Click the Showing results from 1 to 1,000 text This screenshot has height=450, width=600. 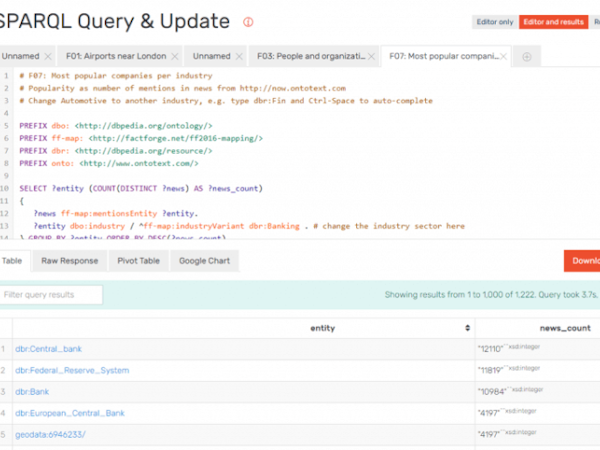coord(491,295)
